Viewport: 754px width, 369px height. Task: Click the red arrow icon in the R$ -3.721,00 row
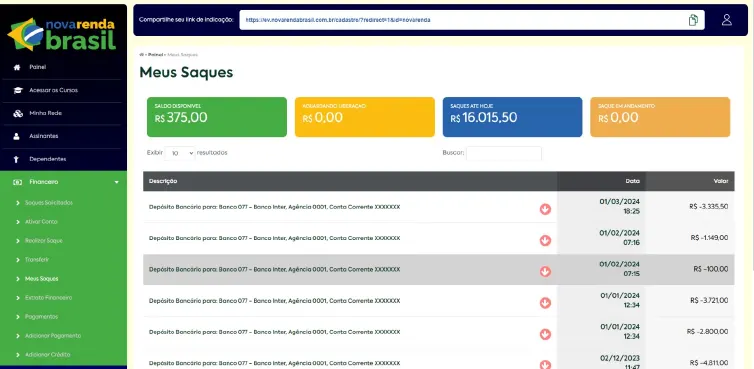tap(545, 303)
